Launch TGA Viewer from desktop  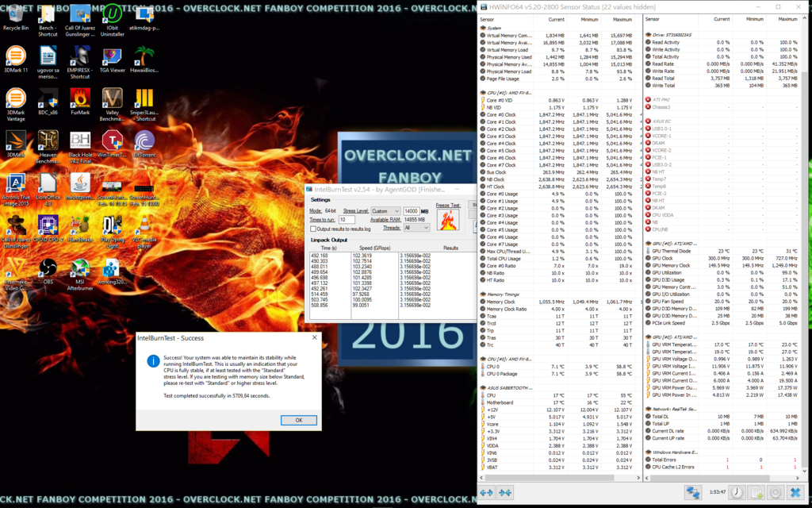113,60
